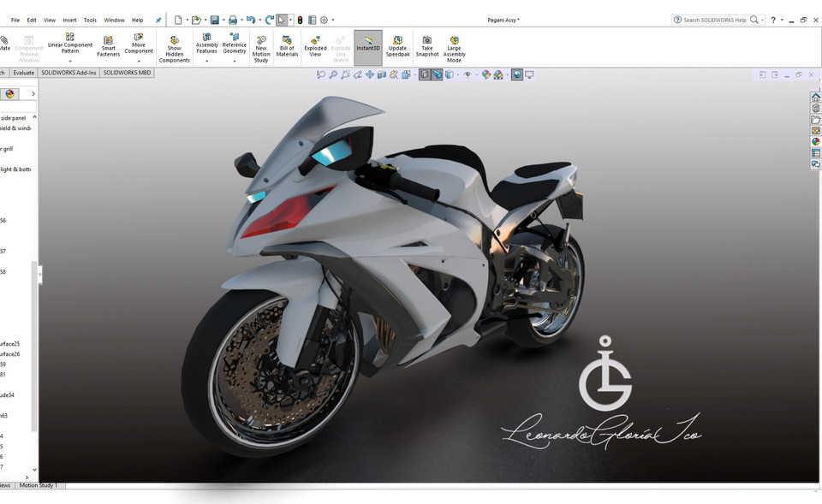Image resolution: width=822 pixels, height=504 pixels.
Task: Open the Hide/Show Items eye icon
Action: (x=468, y=74)
